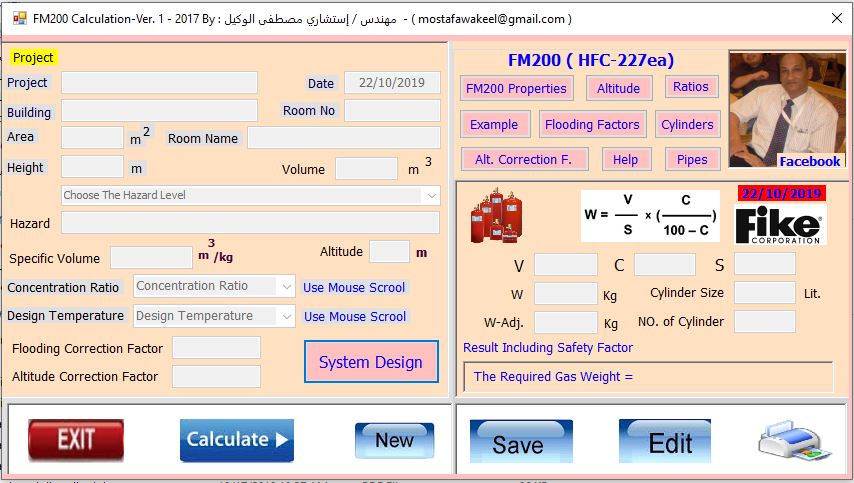854x483 pixels.
Task: Click the yellow Project heading label
Action: click(x=33, y=58)
